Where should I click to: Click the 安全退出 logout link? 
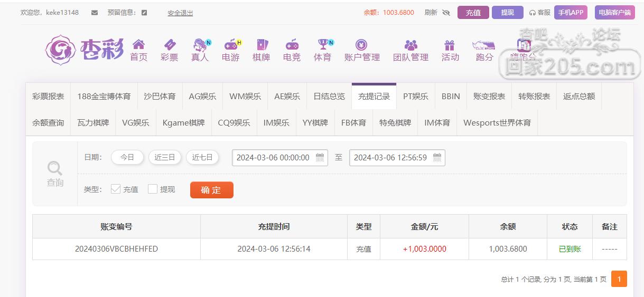click(180, 13)
